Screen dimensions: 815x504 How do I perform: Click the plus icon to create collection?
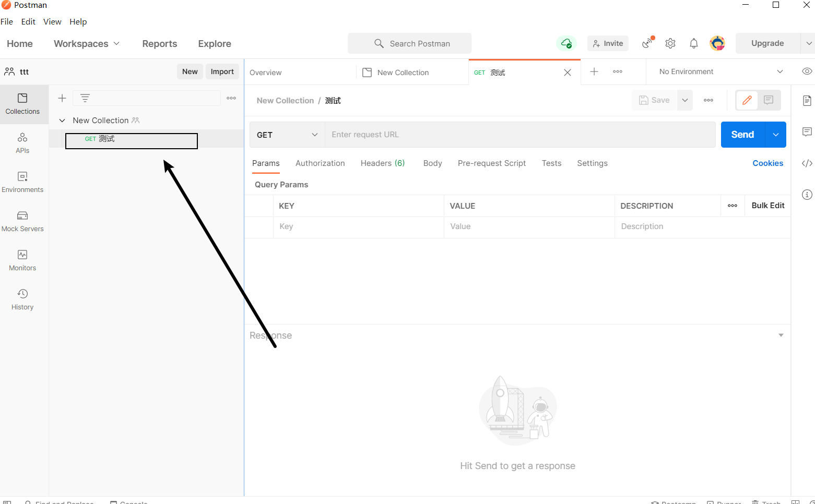tap(62, 98)
